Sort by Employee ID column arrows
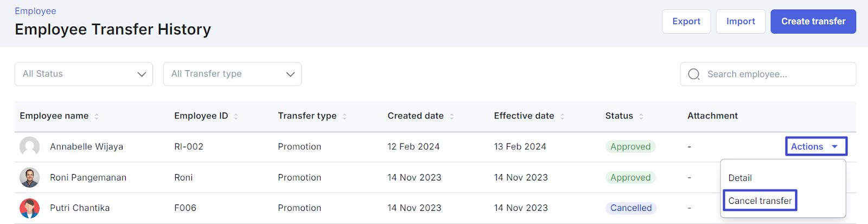868x224 pixels. pos(236,116)
